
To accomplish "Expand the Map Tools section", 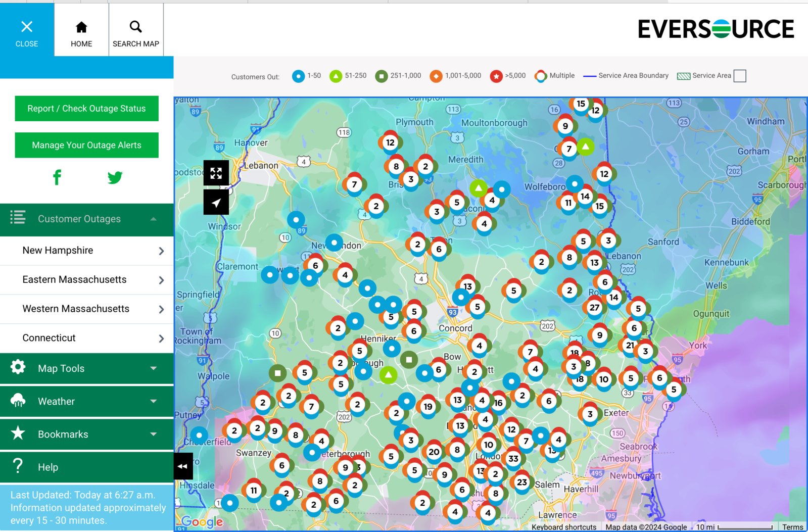I will [87, 369].
